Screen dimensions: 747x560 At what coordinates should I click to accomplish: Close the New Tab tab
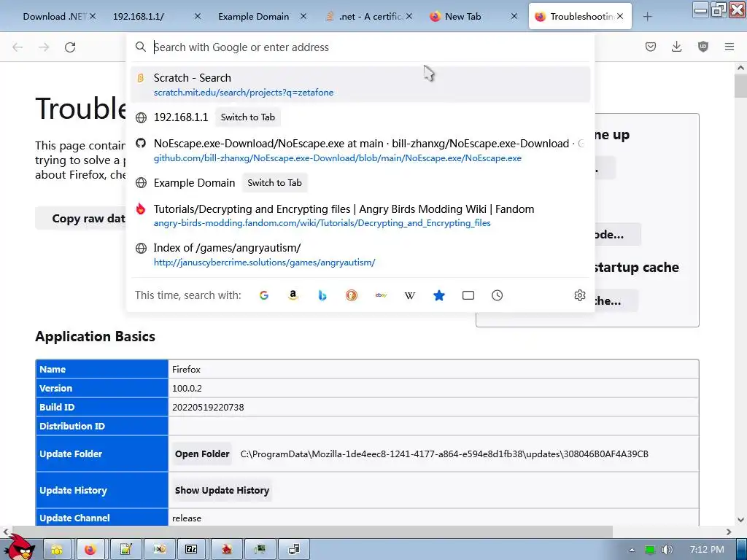coord(514,16)
